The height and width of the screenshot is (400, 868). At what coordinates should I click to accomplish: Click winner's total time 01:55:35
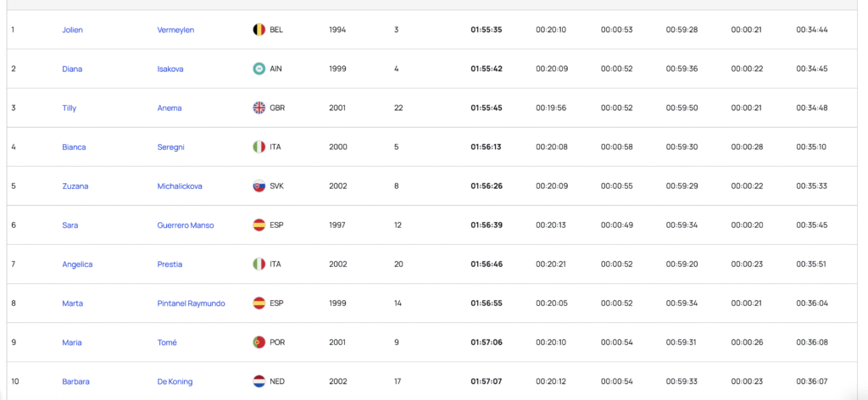tap(487, 30)
